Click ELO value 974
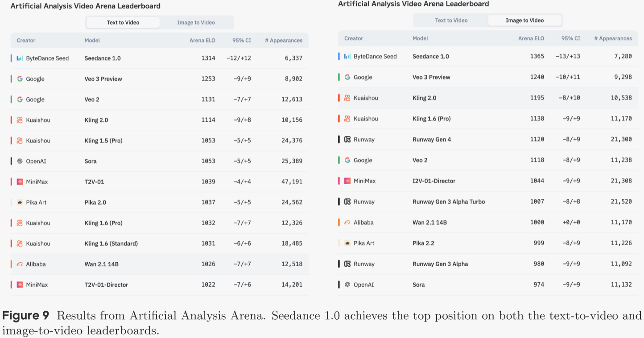 tap(539, 284)
